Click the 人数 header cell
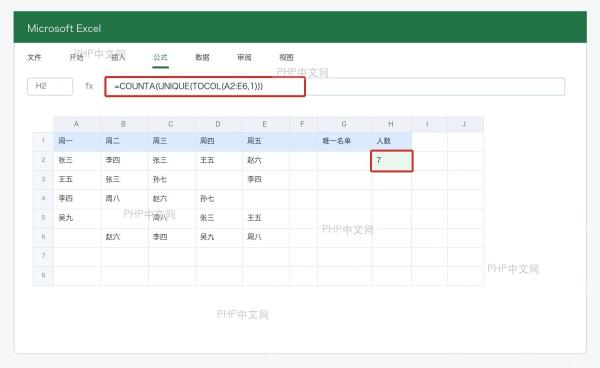 coord(391,141)
